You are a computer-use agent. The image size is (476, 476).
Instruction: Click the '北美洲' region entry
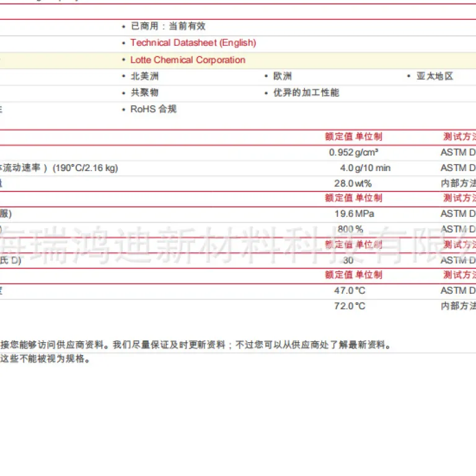click(x=144, y=76)
